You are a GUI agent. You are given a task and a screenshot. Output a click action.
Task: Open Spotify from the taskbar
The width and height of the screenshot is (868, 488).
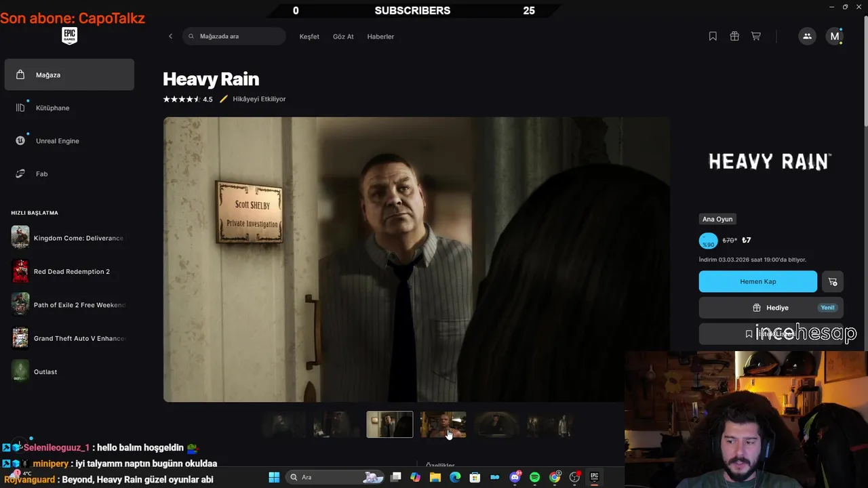click(x=534, y=477)
